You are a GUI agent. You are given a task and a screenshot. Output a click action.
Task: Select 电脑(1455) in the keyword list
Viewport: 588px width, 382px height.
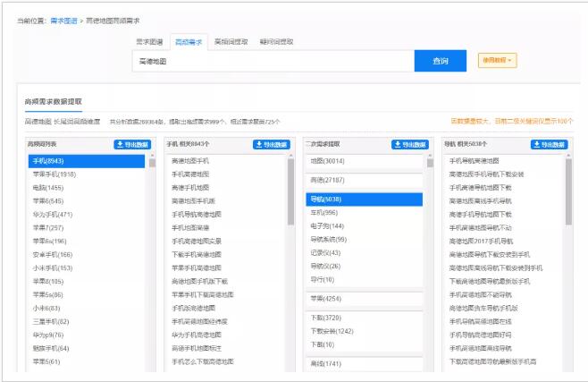(x=48, y=188)
